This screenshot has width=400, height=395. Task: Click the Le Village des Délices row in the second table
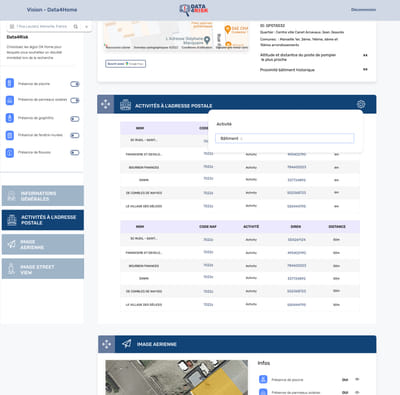pyautogui.click(x=240, y=305)
